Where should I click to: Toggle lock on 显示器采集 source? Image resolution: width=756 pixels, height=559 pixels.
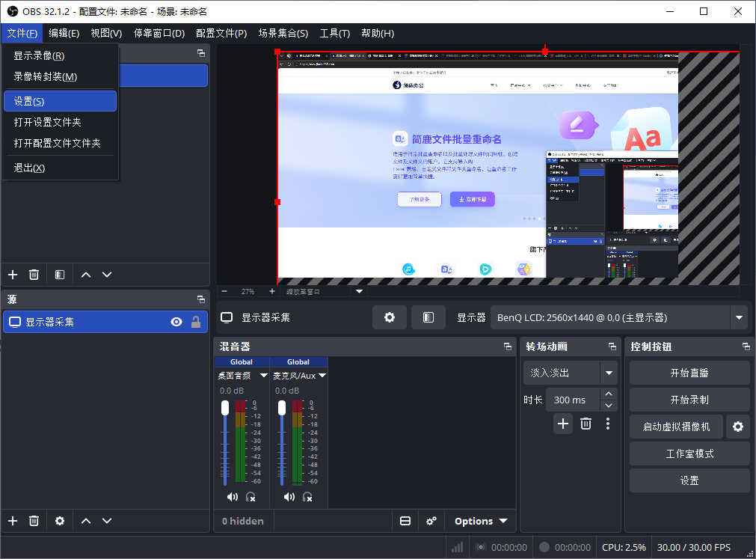pyautogui.click(x=196, y=322)
